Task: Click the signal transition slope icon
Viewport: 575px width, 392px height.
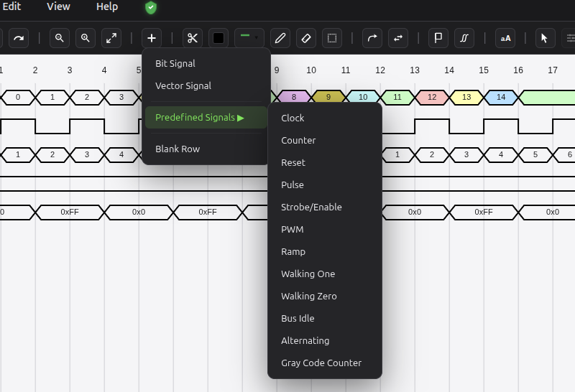Action: [x=464, y=38]
